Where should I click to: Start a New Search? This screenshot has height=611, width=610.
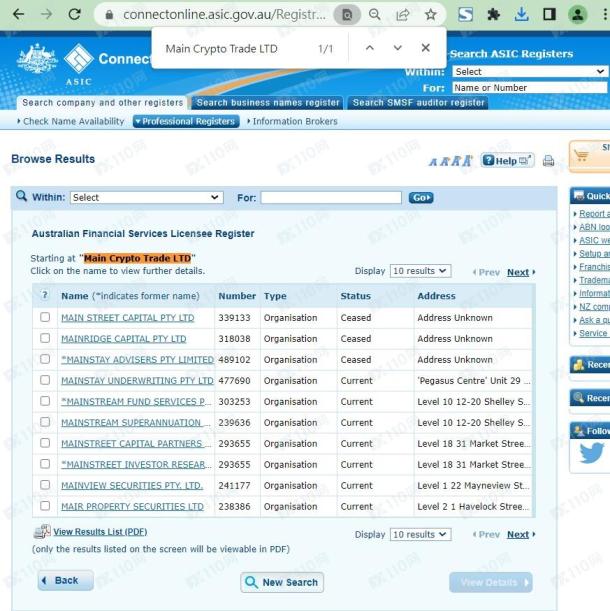tap(282, 582)
